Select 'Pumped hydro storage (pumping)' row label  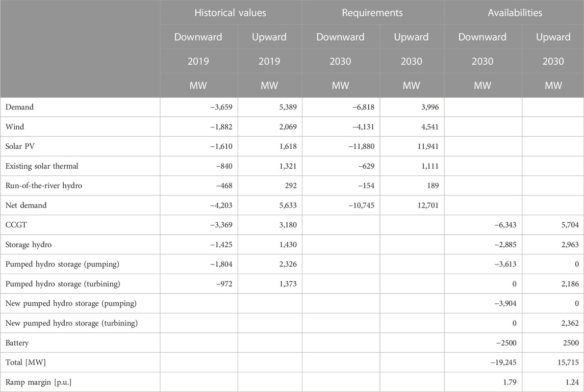coord(62,265)
